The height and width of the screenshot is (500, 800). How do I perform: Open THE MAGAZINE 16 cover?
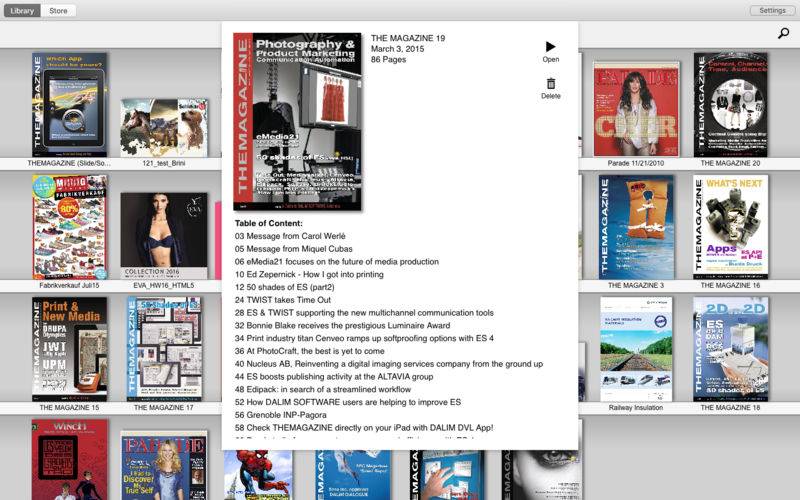click(x=730, y=227)
